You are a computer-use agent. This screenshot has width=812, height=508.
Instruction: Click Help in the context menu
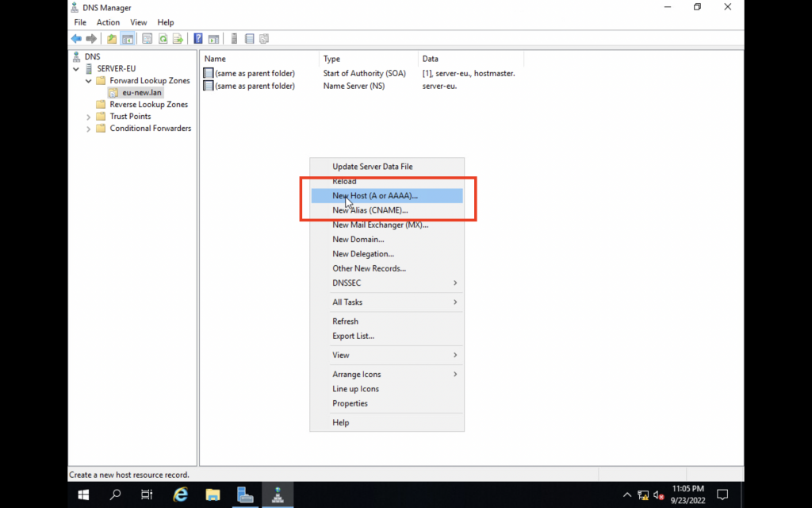pos(387,422)
